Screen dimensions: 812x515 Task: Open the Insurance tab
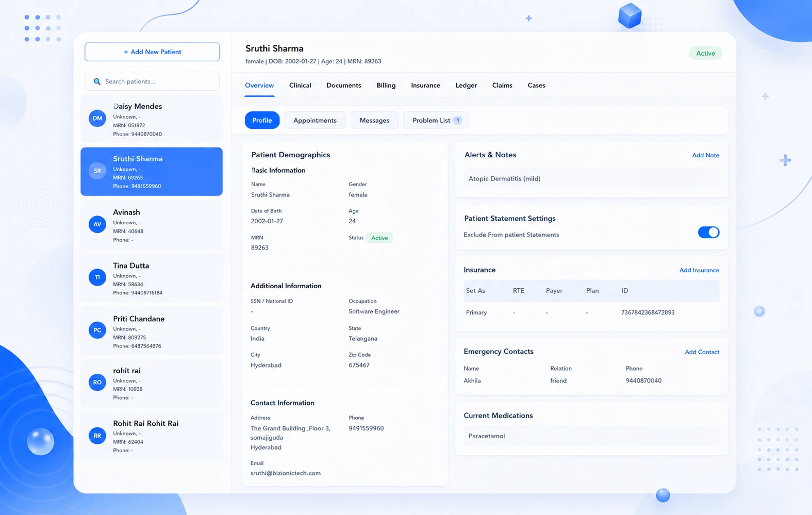click(x=425, y=86)
